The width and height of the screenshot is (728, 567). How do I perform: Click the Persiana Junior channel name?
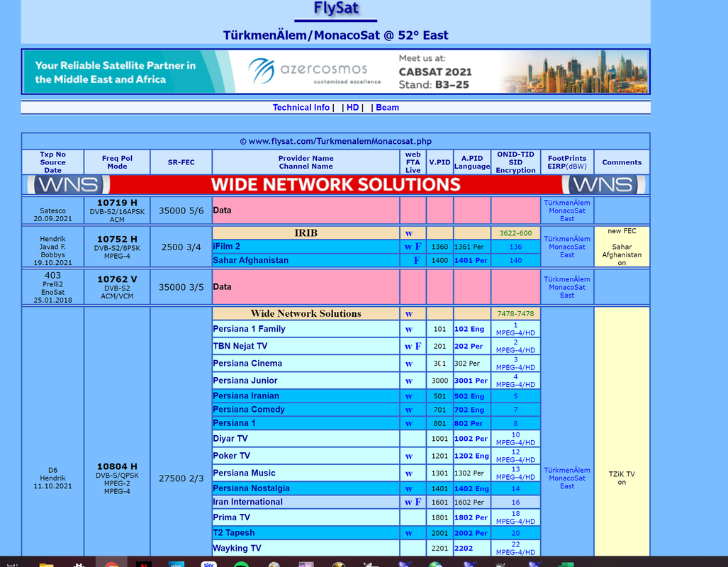(245, 381)
